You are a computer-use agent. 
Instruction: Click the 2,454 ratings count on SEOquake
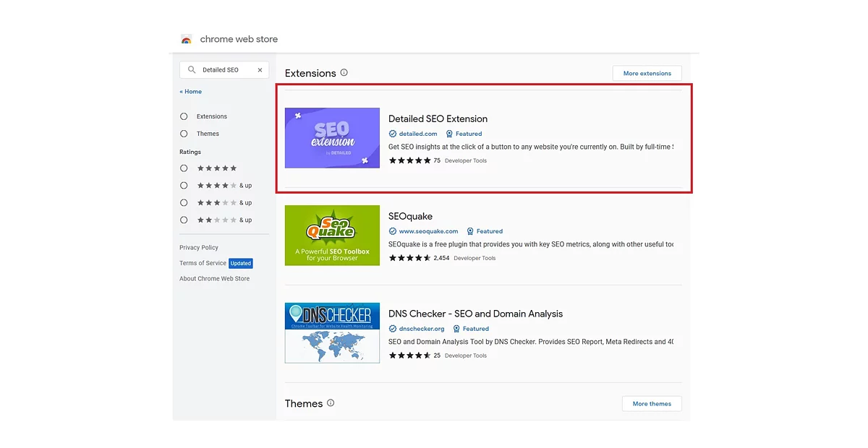coord(441,258)
